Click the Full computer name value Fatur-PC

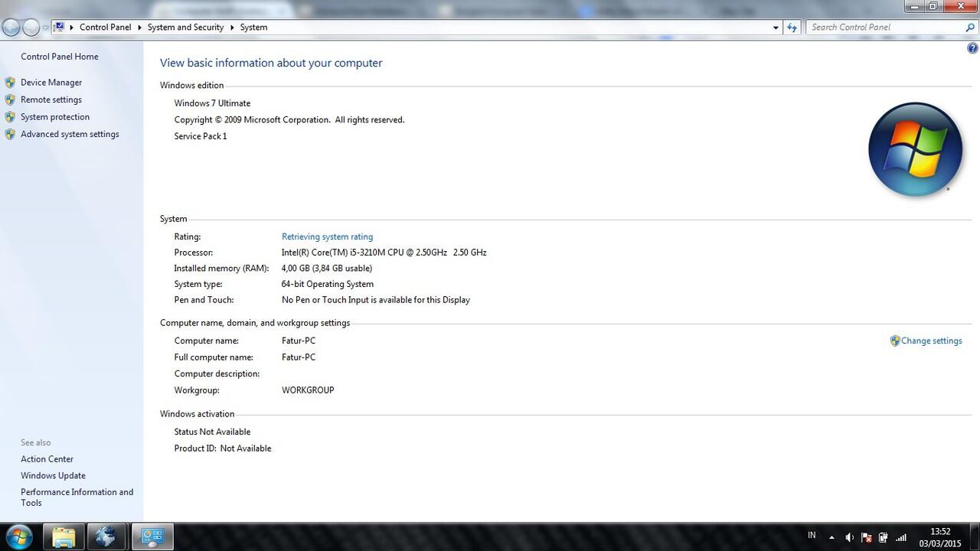(299, 357)
